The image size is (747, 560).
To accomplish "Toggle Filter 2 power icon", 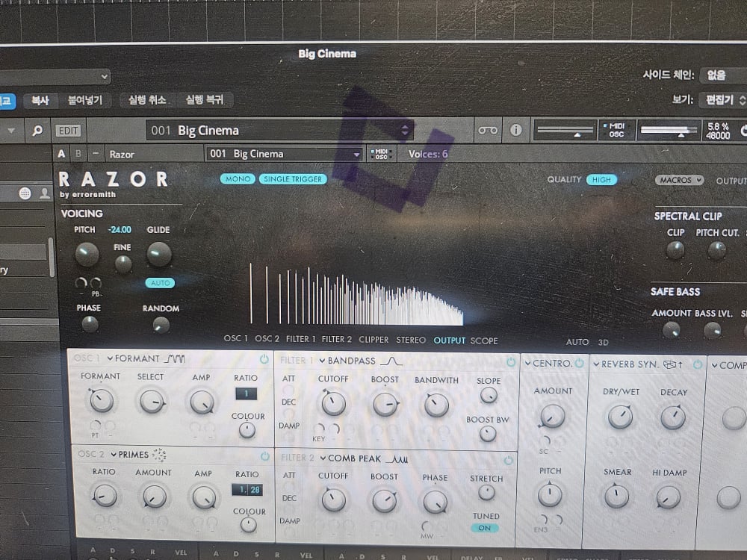I will tap(508, 461).
